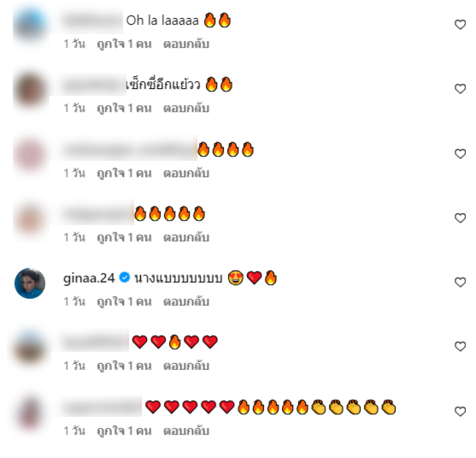
Task: Reply to ginaa.24's comment via ตอบกลับ
Action: pyautogui.click(x=186, y=302)
